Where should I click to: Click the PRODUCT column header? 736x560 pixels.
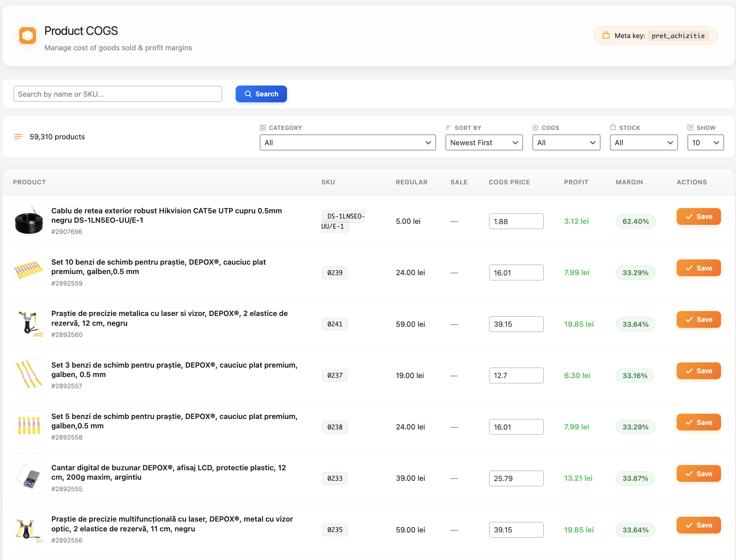point(29,182)
